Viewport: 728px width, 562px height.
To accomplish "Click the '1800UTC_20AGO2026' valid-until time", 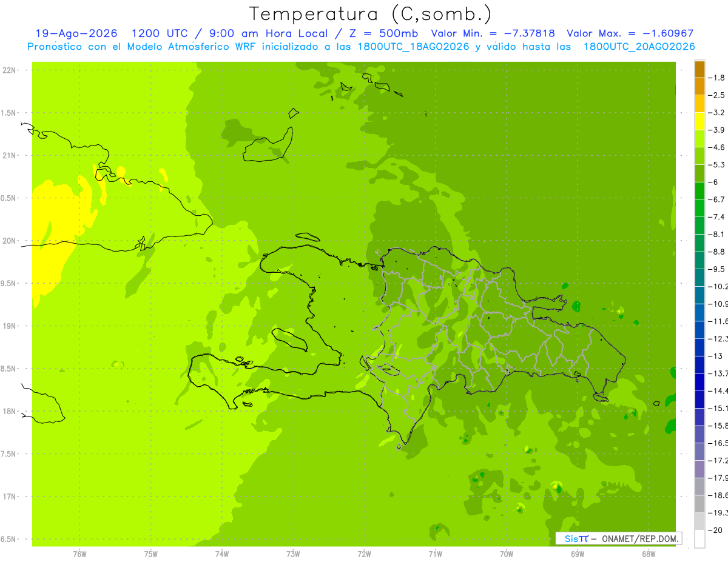I will tap(639, 47).
